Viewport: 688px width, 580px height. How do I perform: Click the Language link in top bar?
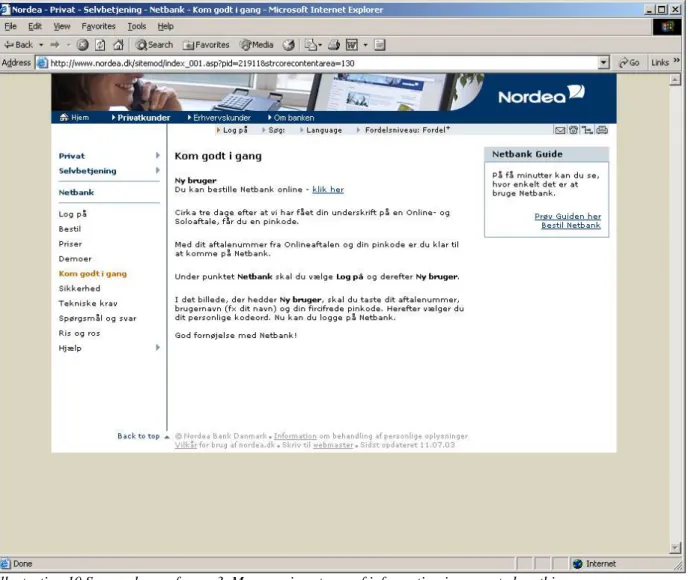(x=324, y=130)
